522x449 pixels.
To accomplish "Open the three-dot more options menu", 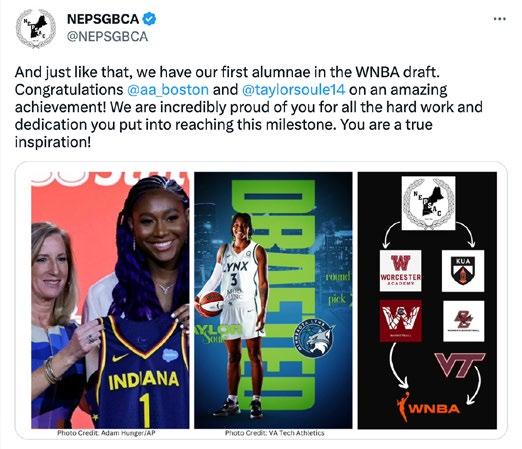I will pos(500,19).
